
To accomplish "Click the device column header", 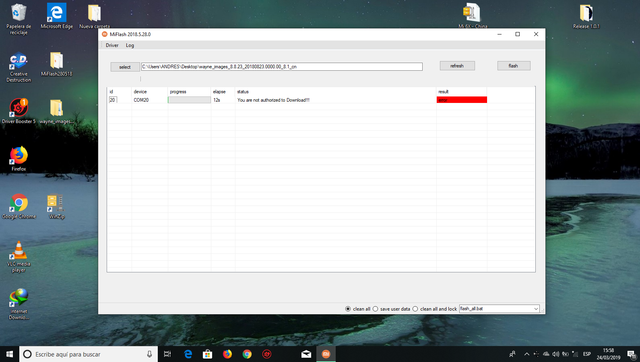I will click(140, 92).
